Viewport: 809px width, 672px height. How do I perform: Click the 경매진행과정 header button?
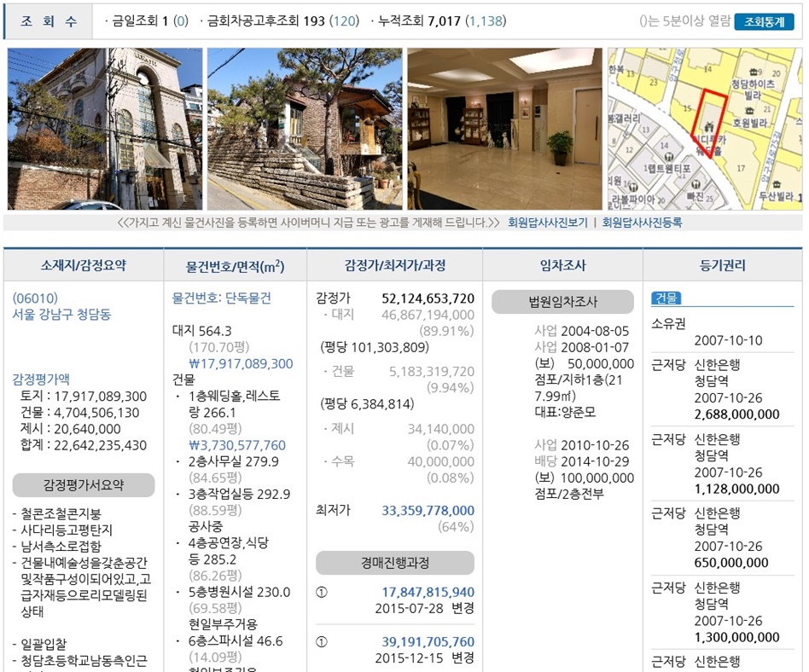pos(394,563)
